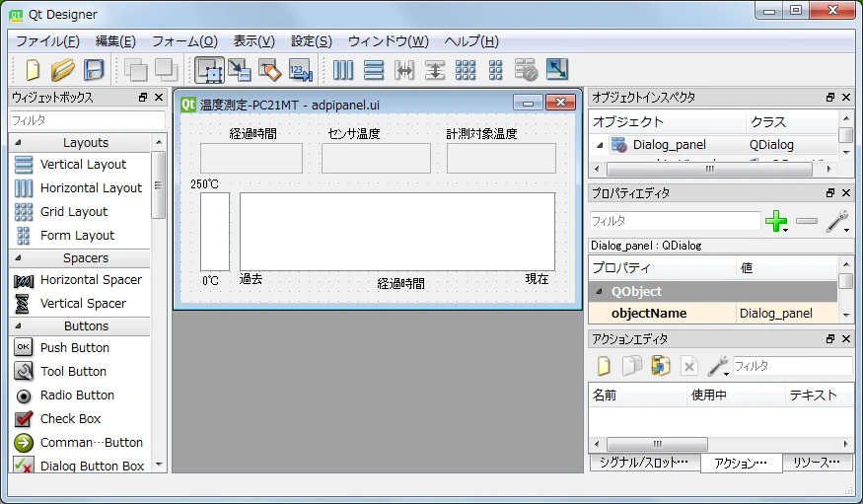The image size is (863, 504).
Task: Apply form layout from toolbar
Action: [496, 70]
